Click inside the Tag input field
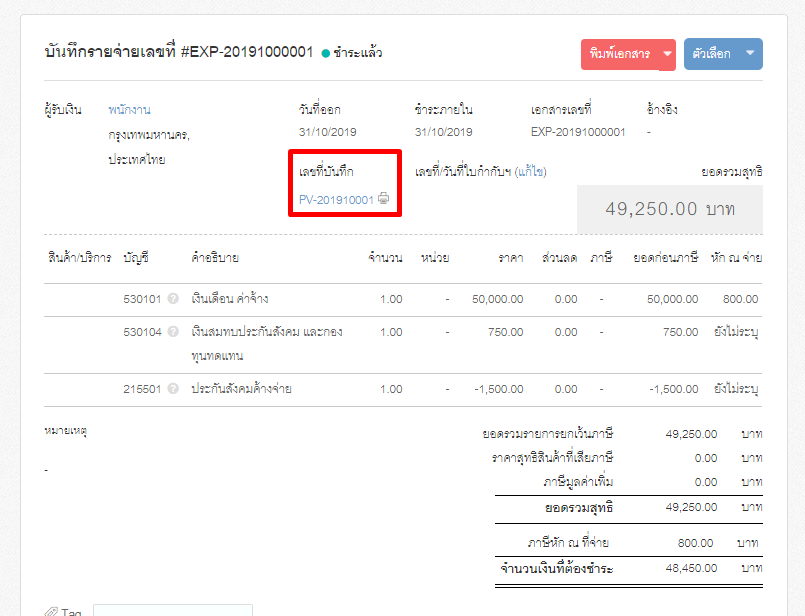805x616 pixels. 172,611
